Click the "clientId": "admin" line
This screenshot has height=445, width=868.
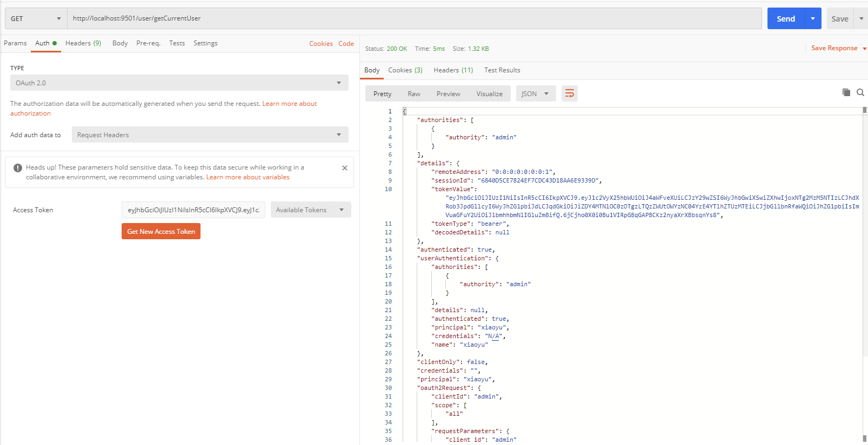point(466,396)
